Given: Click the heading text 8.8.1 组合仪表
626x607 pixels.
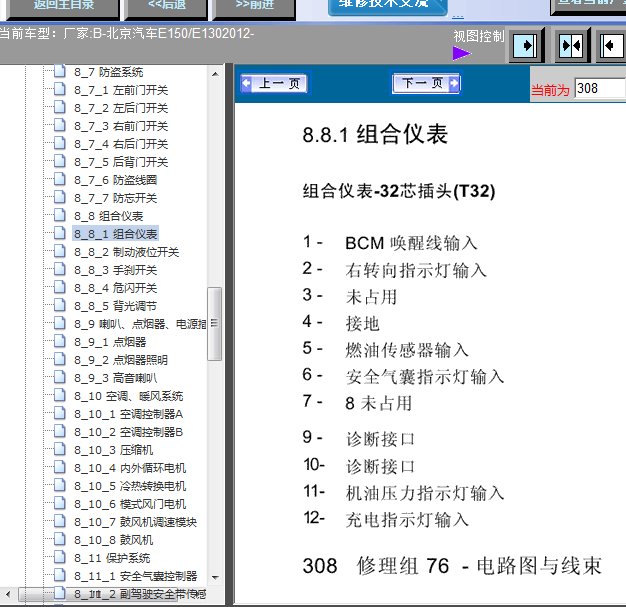Looking at the screenshot, I should 375,134.
